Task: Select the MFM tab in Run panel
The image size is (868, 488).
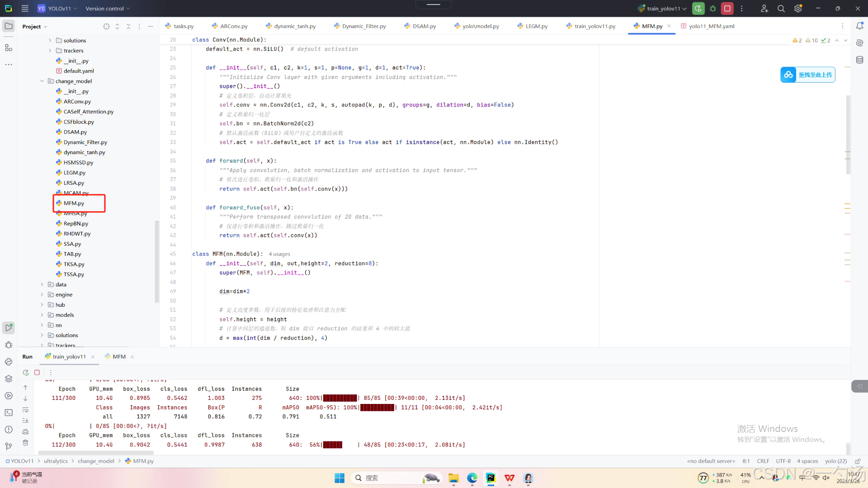Action: [x=119, y=357]
